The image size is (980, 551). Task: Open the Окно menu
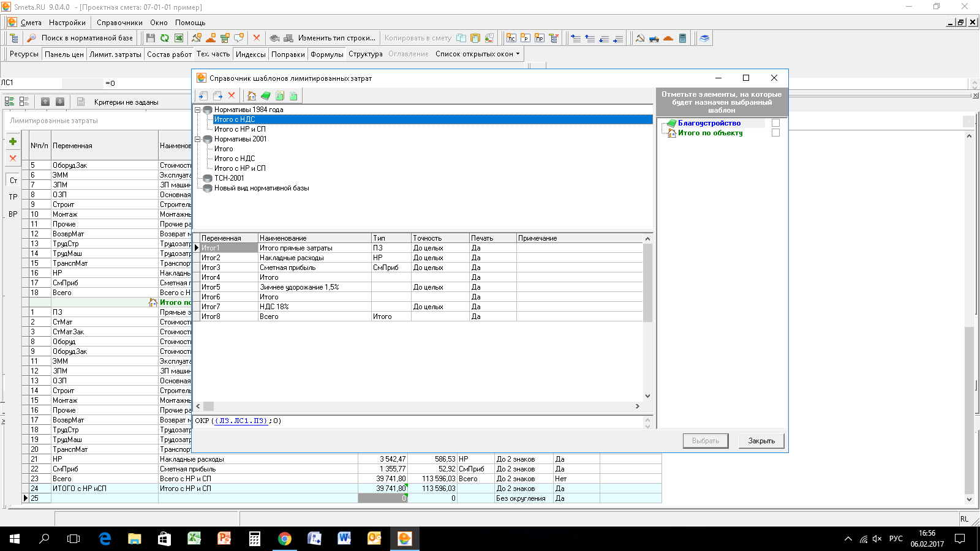(159, 23)
